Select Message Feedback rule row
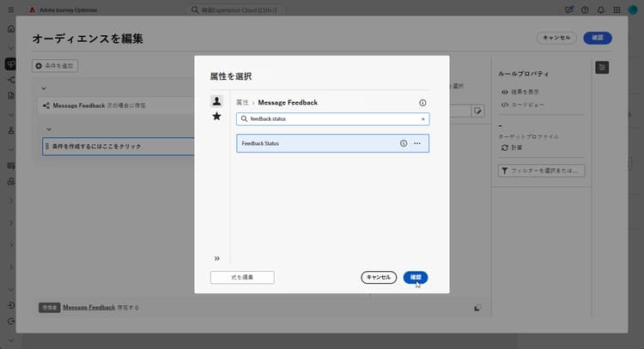This screenshot has width=644, height=349. point(116,105)
